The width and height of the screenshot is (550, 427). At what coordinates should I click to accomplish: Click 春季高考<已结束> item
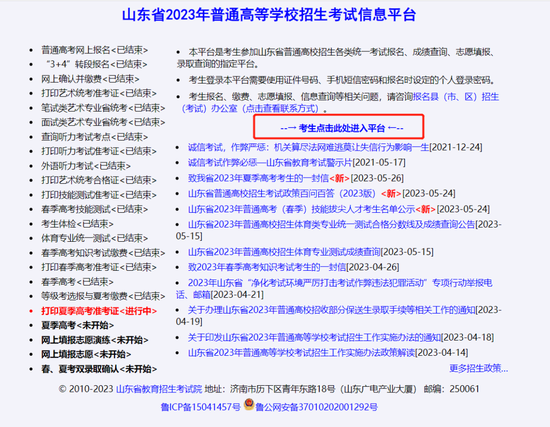point(77,282)
